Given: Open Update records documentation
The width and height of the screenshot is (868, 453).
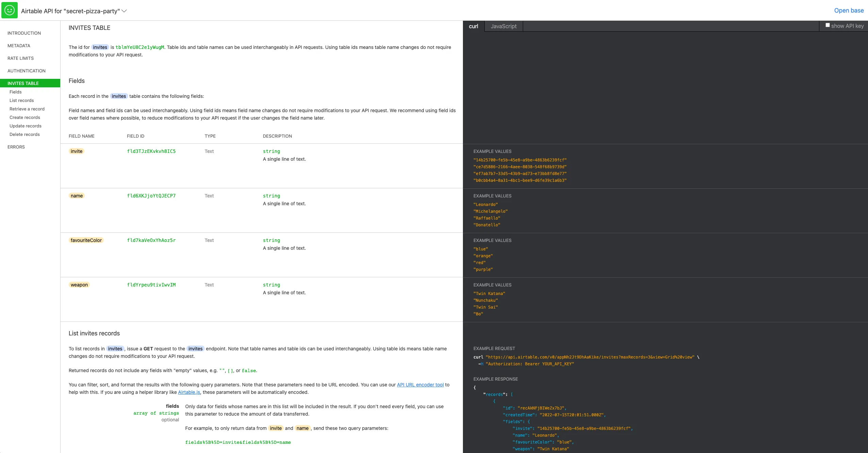Looking at the screenshot, I should (25, 126).
